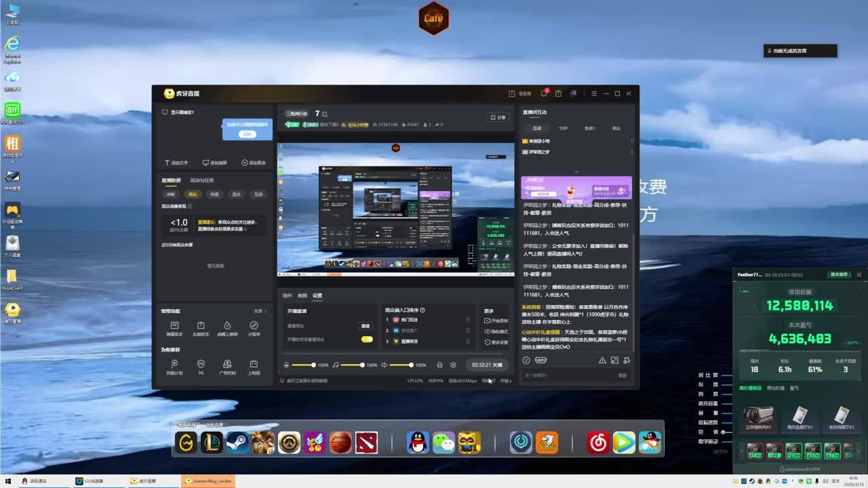Open the 弹幕助手 tool
Image resolution: width=868 pixels, height=488 pixels.
tap(174, 326)
